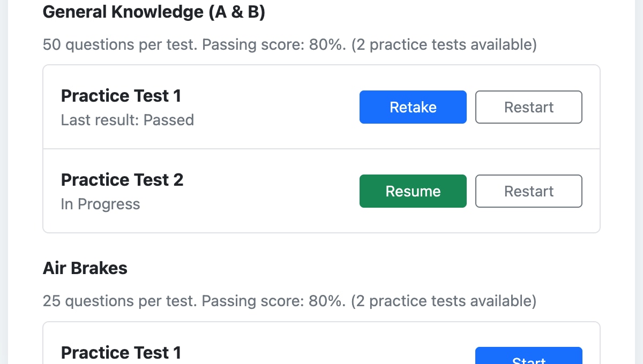Select the Practice Test 2 title
The height and width of the screenshot is (364, 643).
122,180
